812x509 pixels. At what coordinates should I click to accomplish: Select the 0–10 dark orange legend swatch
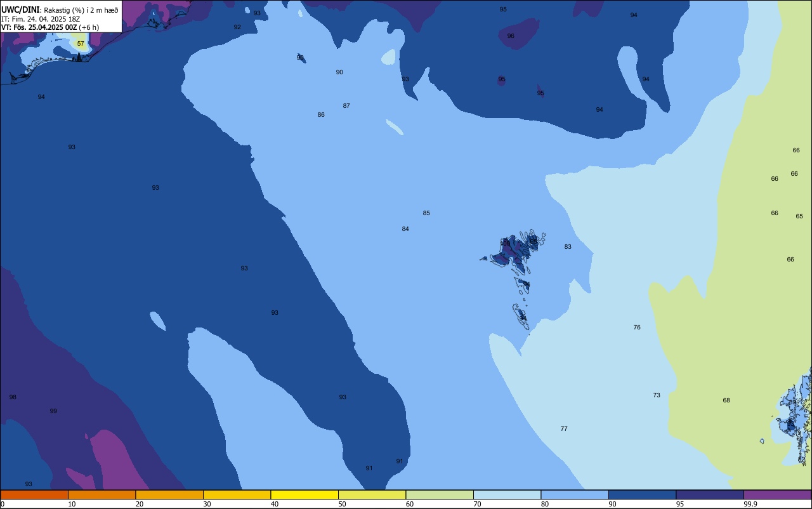(x=34, y=494)
